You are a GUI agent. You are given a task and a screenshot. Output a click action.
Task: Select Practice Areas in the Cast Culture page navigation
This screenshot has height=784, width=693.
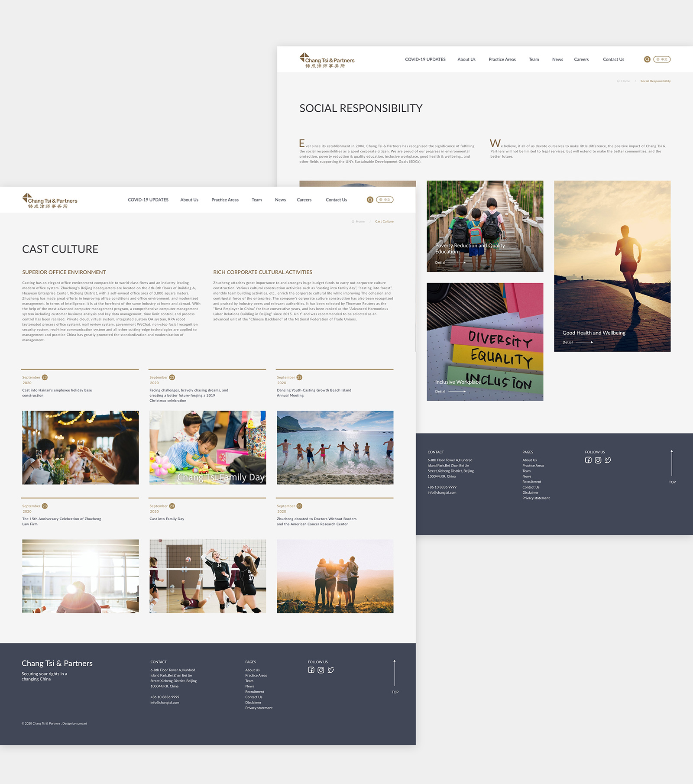225,200
